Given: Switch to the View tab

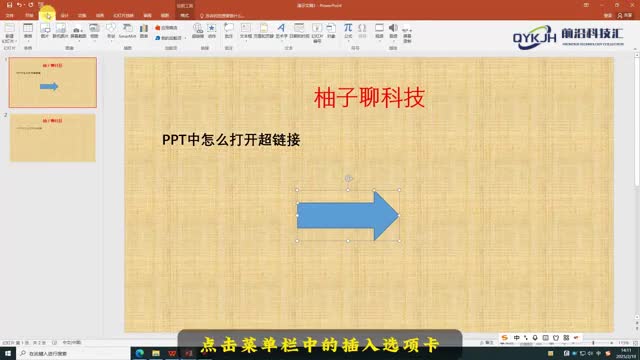Looking at the screenshot, I should (165, 16).
